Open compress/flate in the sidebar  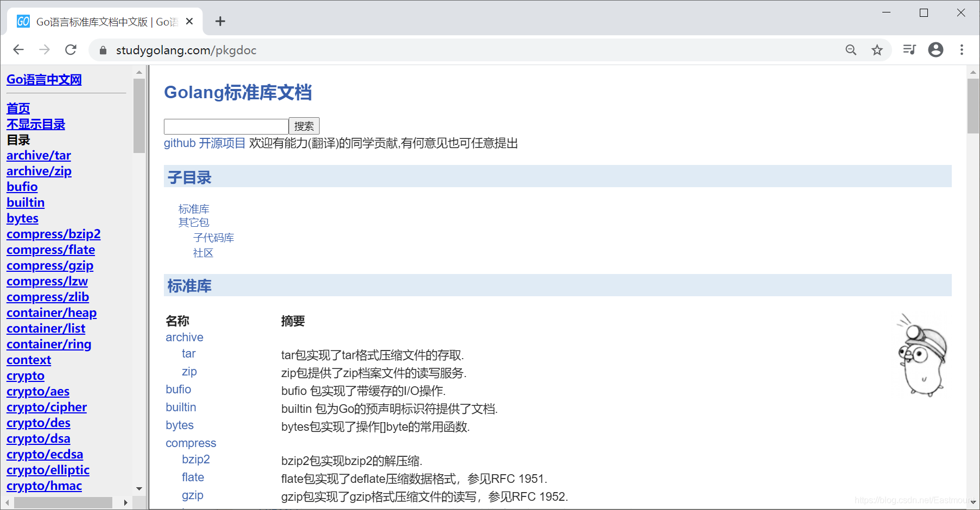point(50,250)
